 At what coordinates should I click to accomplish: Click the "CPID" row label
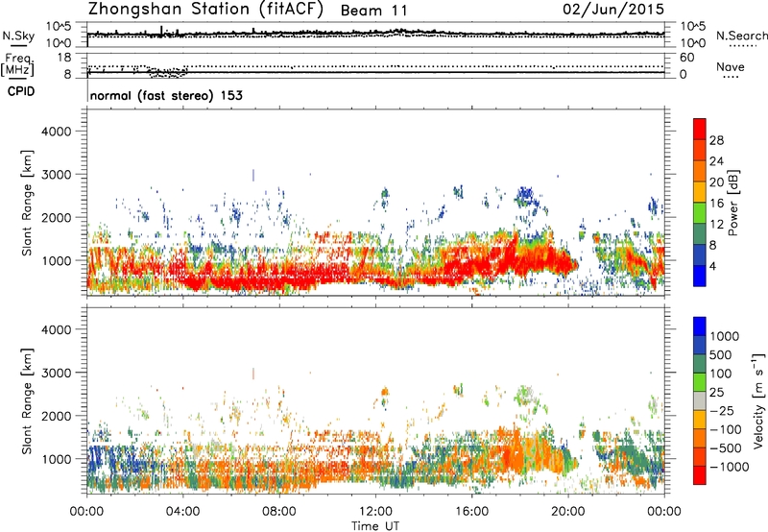tap(21, 91)
